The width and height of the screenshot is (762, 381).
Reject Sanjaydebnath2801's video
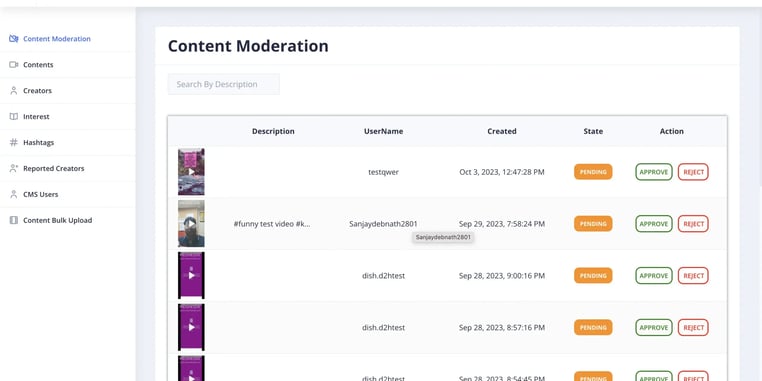point(693,224)
